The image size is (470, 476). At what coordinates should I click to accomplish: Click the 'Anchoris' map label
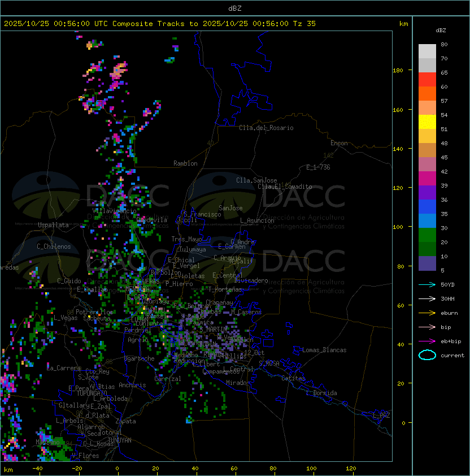[132, 385]
